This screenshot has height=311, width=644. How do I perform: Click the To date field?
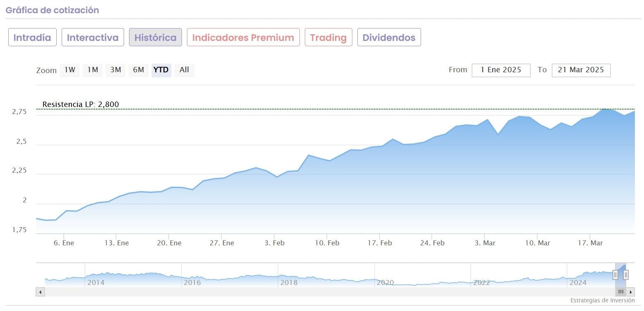tap(581, 70)
